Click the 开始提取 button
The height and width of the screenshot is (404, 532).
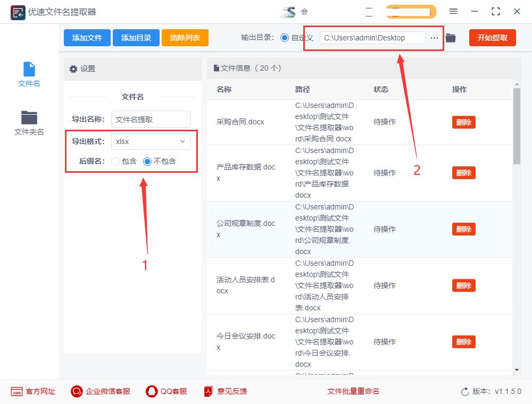point(492,38)
